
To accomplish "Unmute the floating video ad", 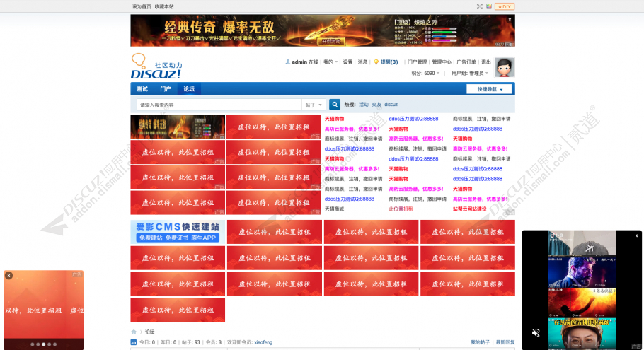I will click(536, 332).
